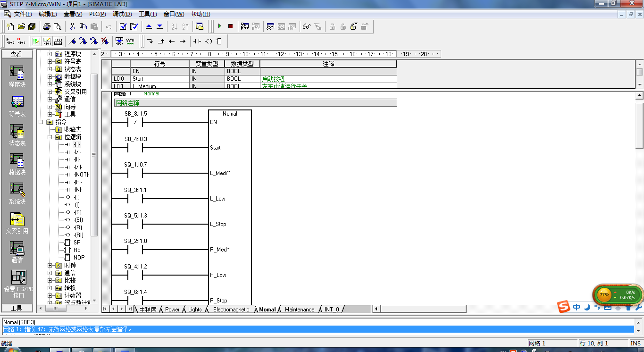This screenshot has height=352, width=644.
Task: Toggle network comments display button
Action: pyautogui.click(x=47, y=41)
